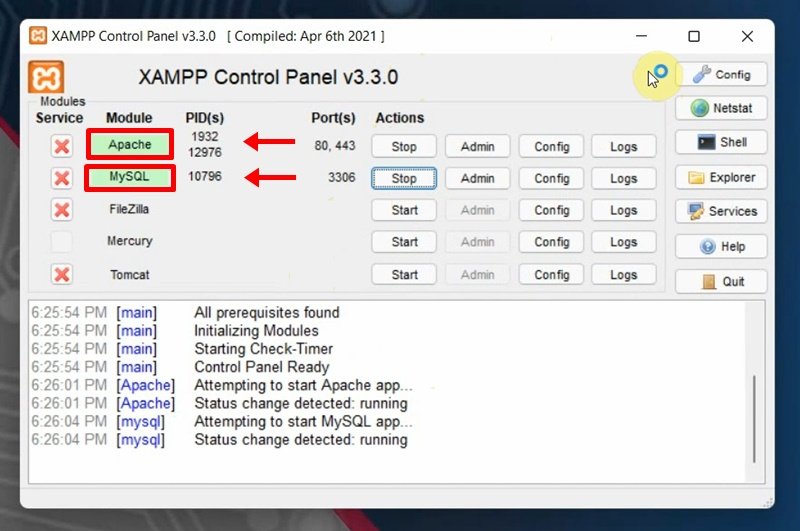Viewport: 800px width, 531px height.
Task: Open Mercury Config
Action: pyautogui.click(x=552, y=242)
